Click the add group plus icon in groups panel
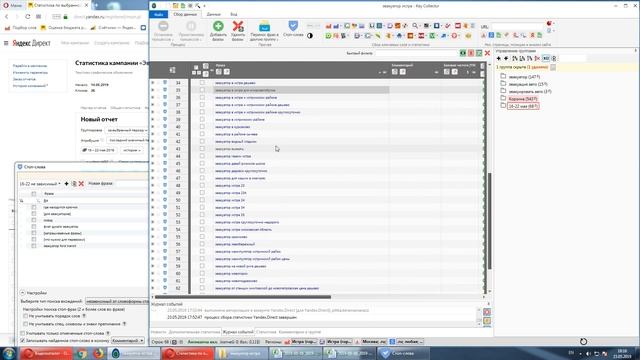The height and width of the screenshot is (360, 640). [498, 59]
